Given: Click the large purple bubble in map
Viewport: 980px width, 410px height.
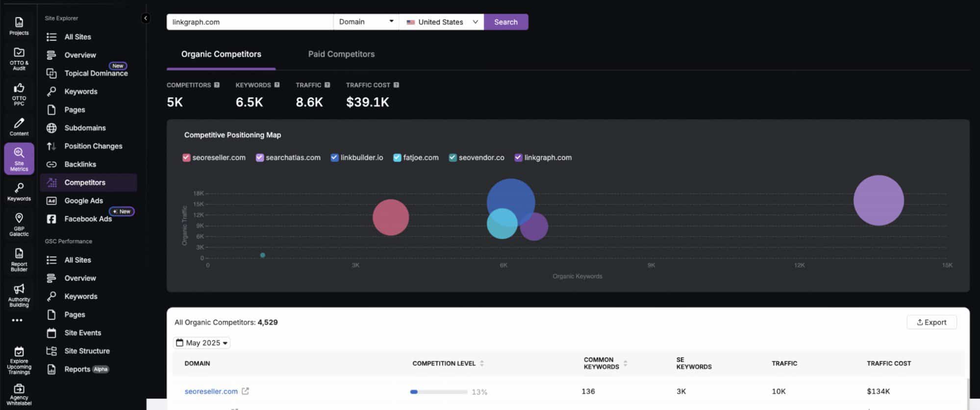Looking at the screenshot, I should point(878,200).
